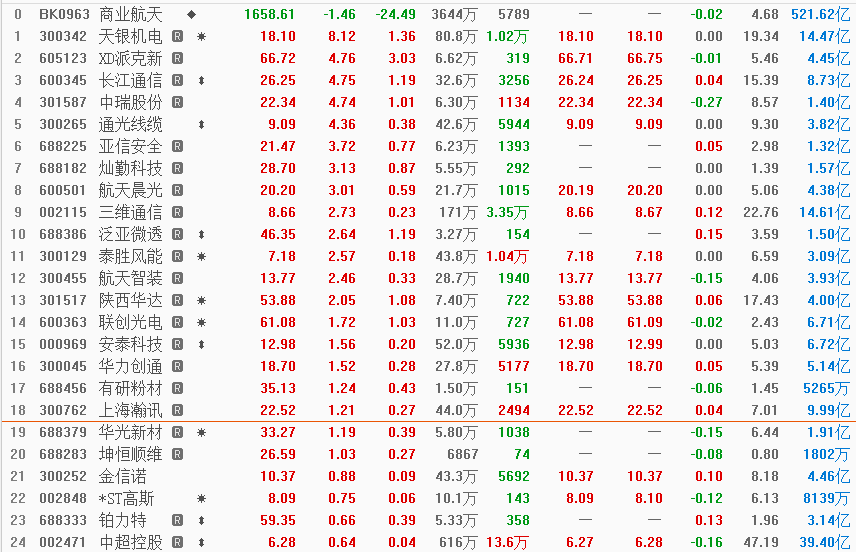This screenshot has width=856, height=552.
Task: Click the up-down arrow marker on 泛亚微透 row
Action: (x=201, y=235)
